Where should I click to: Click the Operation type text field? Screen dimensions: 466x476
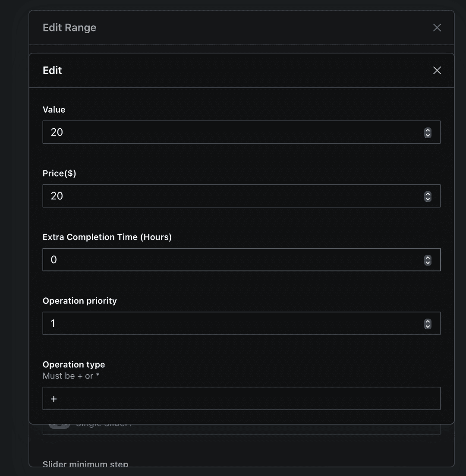click(241, 398)
